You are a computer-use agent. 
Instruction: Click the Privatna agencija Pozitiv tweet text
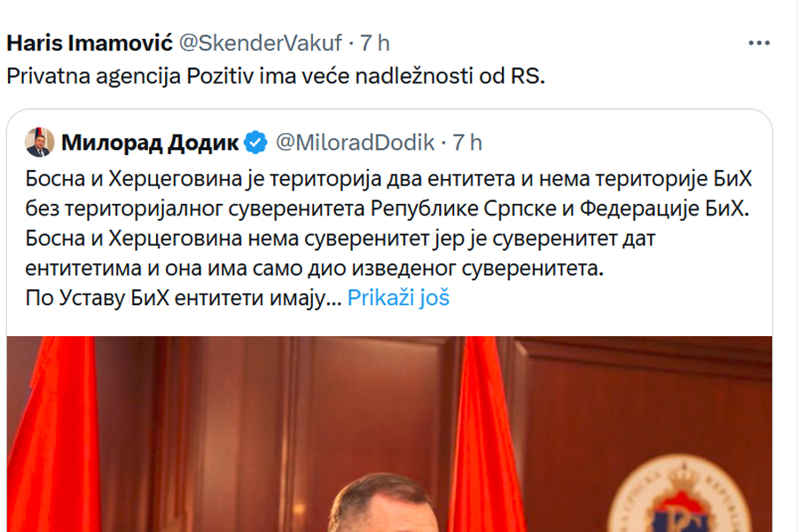tap(276, 76)
